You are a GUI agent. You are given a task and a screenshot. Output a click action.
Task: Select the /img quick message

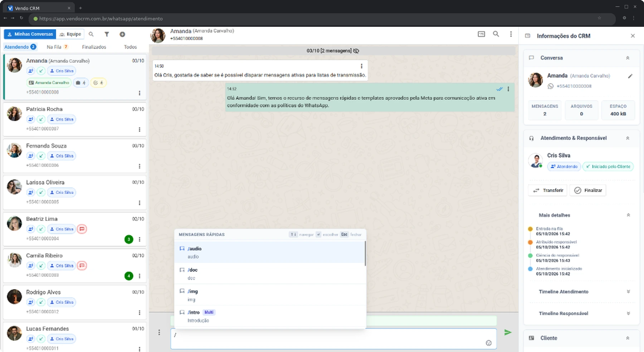[269, 295]
